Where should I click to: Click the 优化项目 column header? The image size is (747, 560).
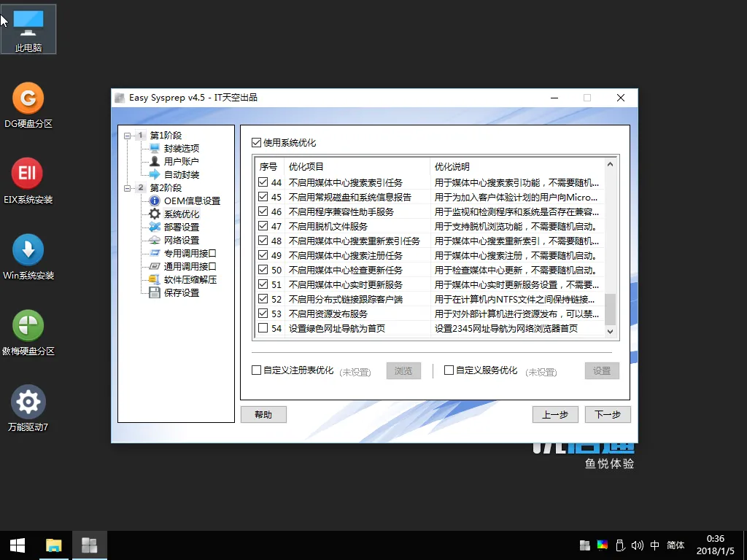[357, 167]
